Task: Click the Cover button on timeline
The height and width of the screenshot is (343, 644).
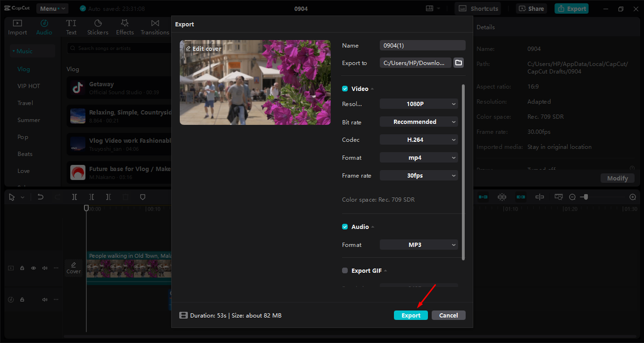Action: [x=73, y=268]
